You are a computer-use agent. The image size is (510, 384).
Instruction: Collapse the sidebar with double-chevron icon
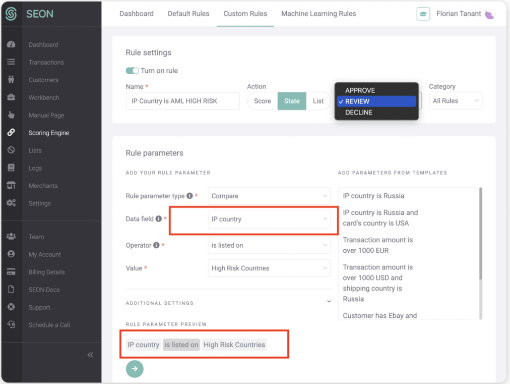(90, 355)
